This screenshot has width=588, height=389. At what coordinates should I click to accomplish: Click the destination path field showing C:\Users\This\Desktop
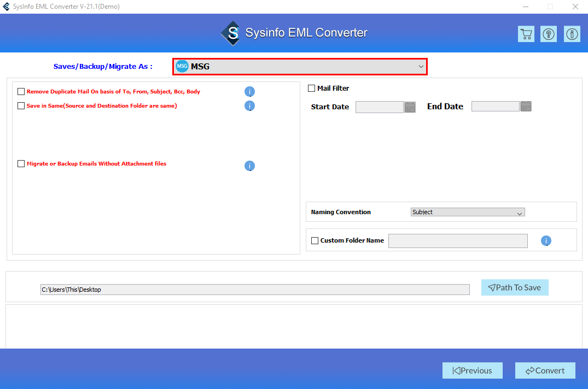255,289
